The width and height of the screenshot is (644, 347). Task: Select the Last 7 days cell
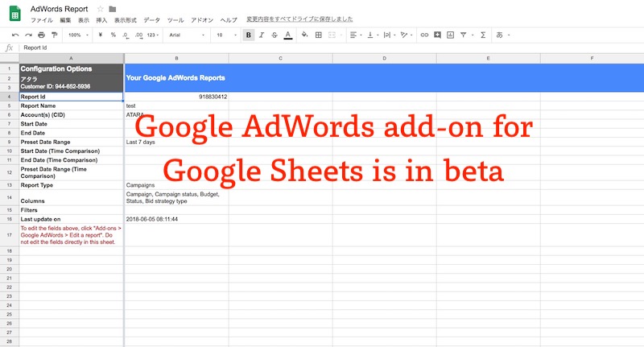pyautogui.click(x=176, y=142)
